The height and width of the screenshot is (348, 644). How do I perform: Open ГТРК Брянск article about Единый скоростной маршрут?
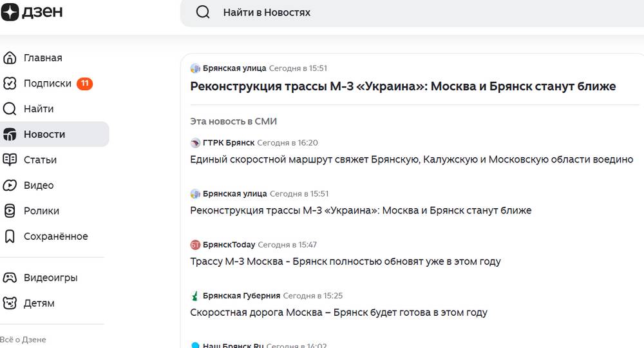(x=412, y=159)
